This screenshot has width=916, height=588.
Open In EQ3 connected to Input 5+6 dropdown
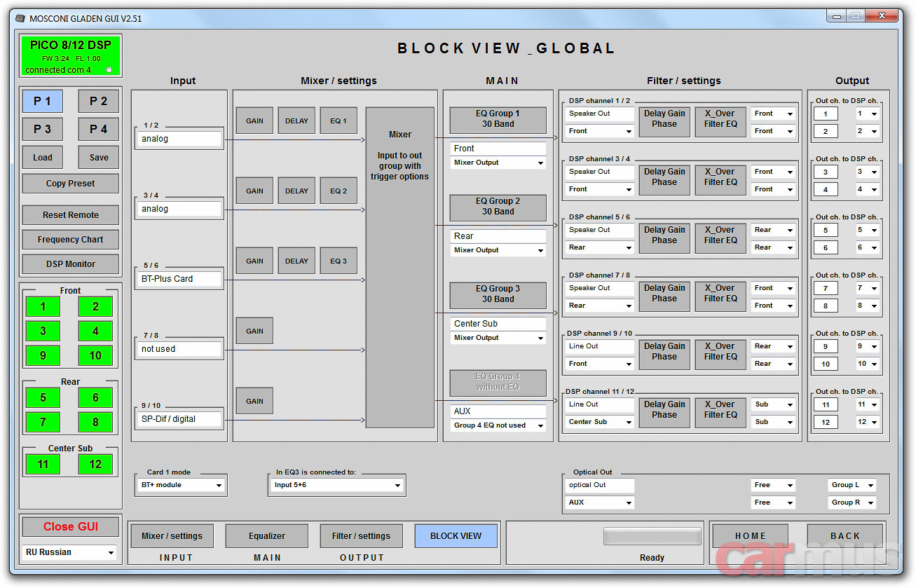click(337, 485)
